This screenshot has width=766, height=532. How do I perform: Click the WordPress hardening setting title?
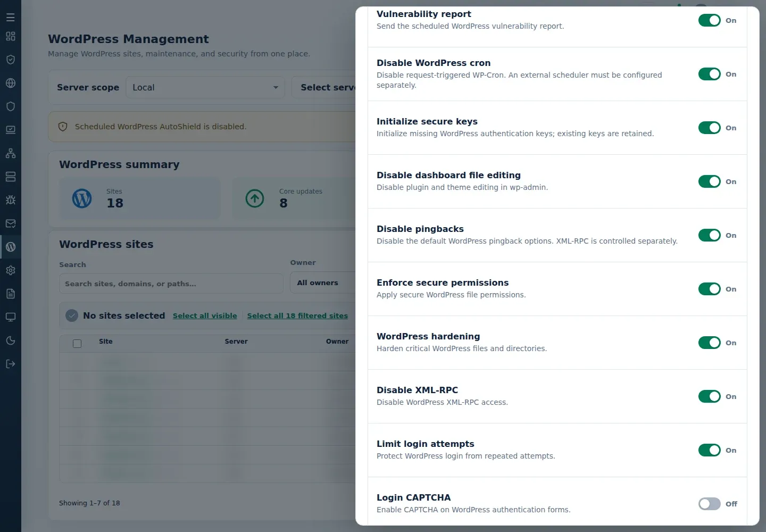[428, 336]
